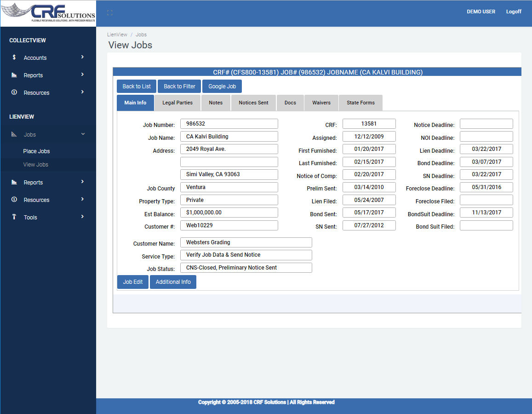Switch to the Docs tab

pos(290,103)
